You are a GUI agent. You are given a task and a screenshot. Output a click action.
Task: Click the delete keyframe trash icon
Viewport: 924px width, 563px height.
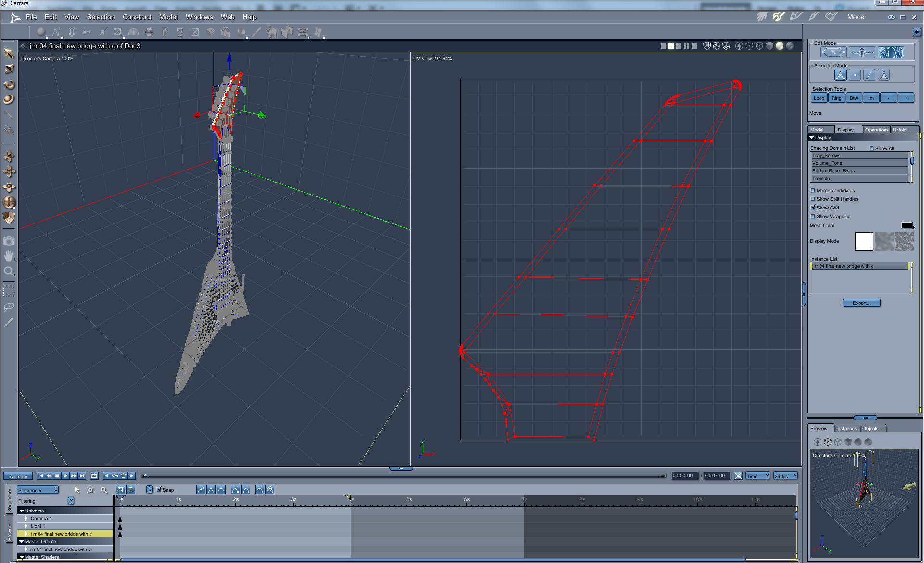pyautogui.click(x=123, y=476)
